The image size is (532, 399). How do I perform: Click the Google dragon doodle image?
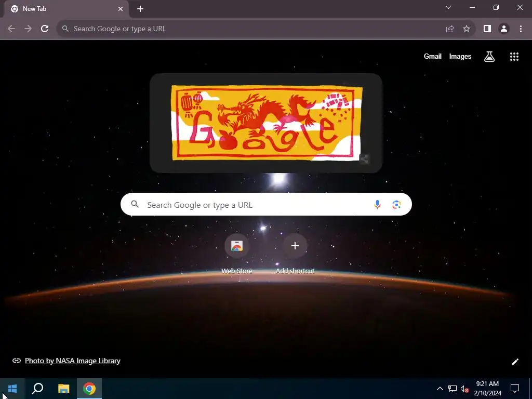[267, 123]
